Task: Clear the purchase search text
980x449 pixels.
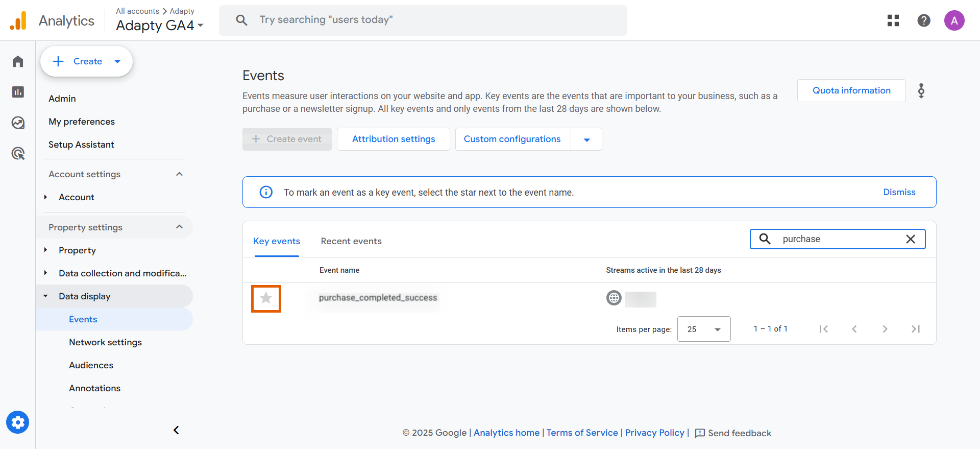Action: pyautogui.click(x=911, y=239)
